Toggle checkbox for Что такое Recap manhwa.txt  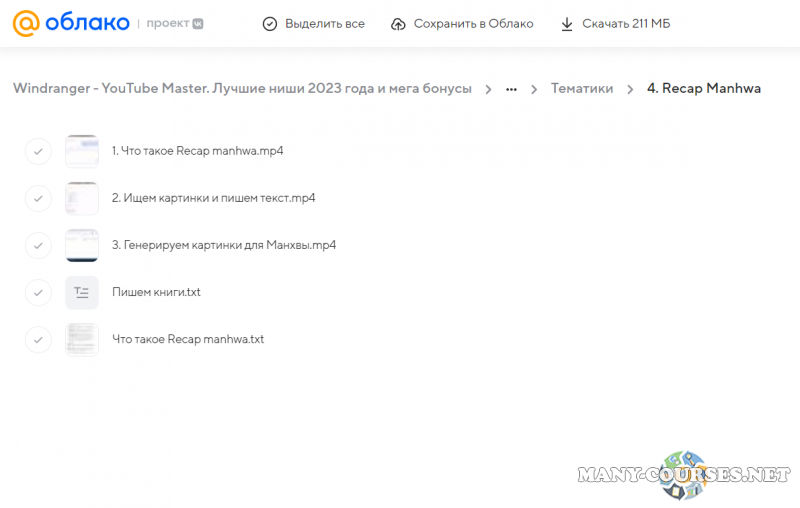[38, 339]
